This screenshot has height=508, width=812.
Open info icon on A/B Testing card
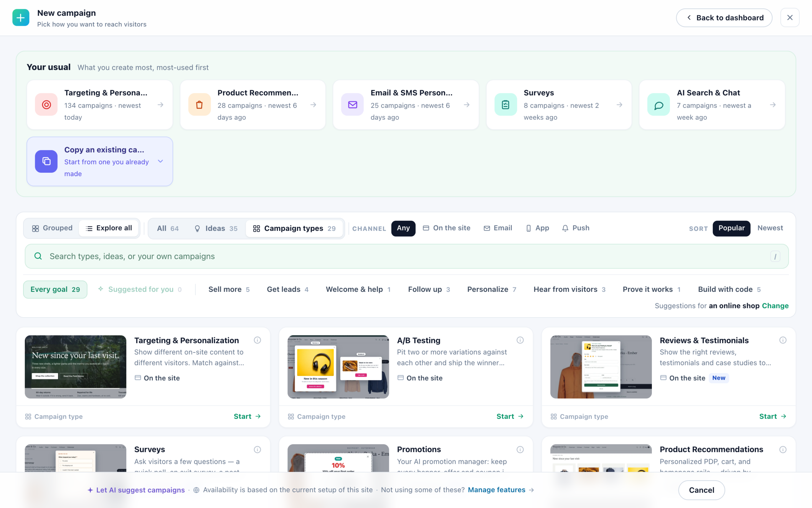pos(520,340)
